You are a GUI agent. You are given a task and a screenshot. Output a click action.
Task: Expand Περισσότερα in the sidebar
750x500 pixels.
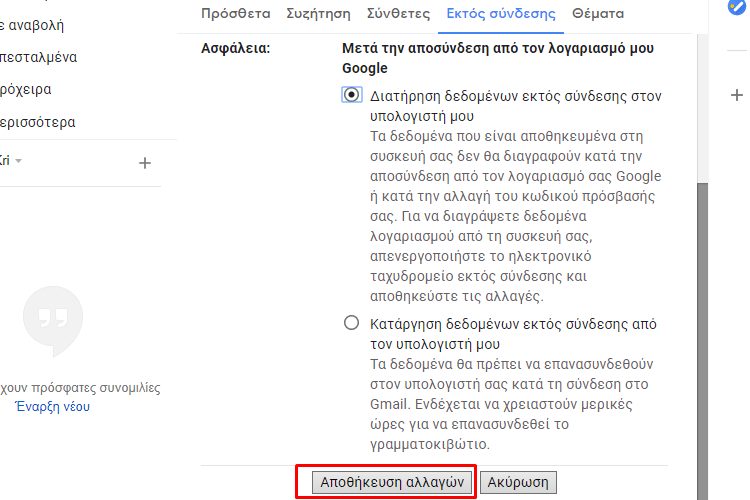[x=38, y=122]
